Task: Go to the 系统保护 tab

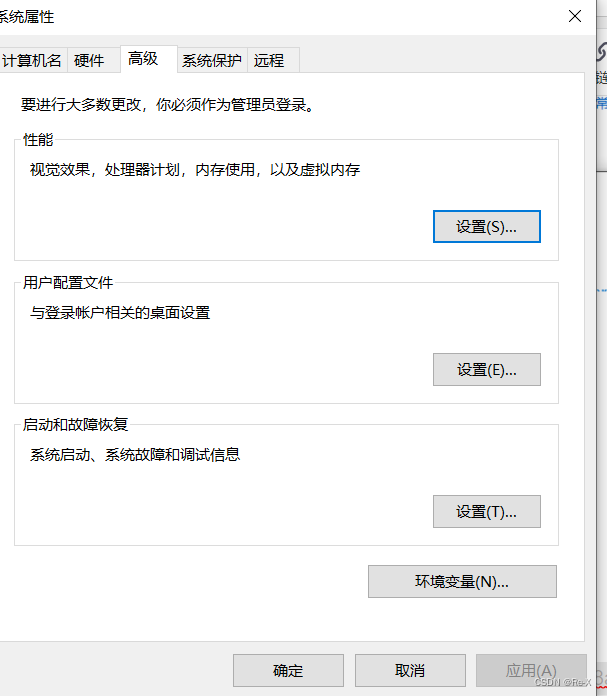Action: point(212,60)
